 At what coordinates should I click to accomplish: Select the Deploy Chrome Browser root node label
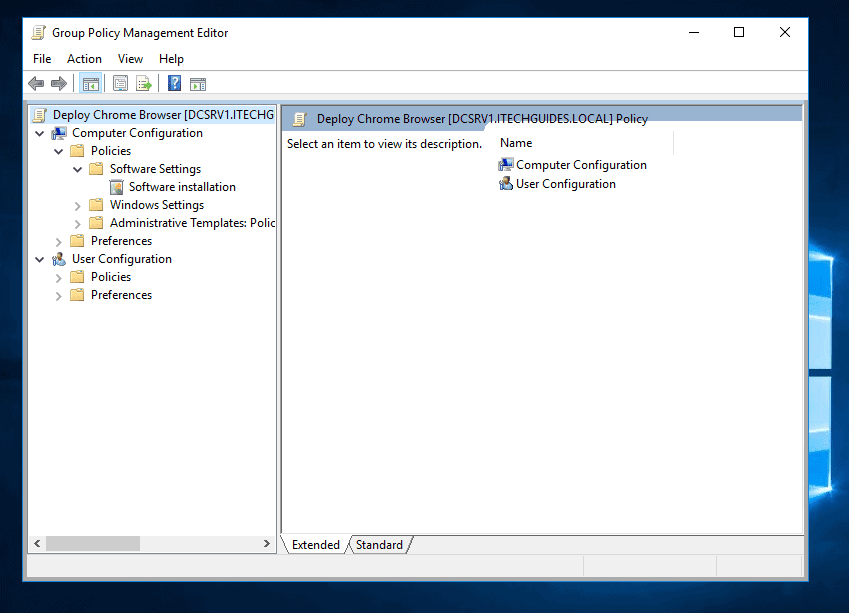[x=164, y=115]
